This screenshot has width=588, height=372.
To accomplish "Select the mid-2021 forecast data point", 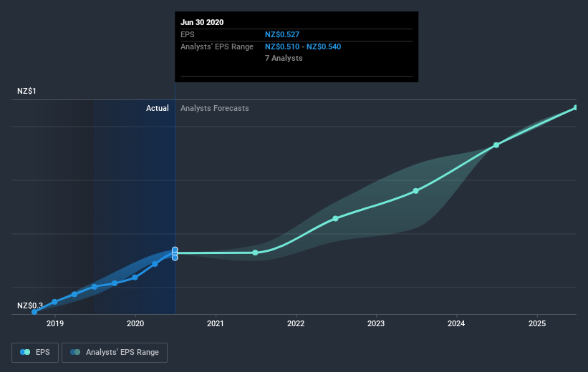I will coord(256,253).
